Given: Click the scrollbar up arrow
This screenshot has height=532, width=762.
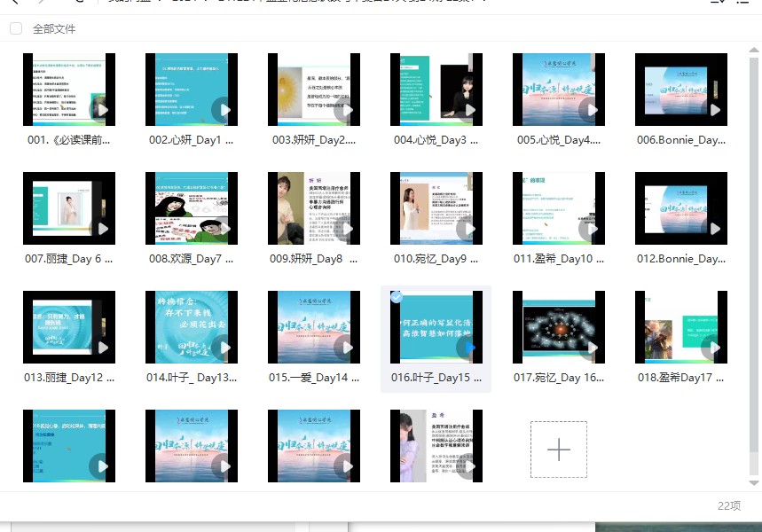Looking at the screenshot, I should (x=755, y=46).
